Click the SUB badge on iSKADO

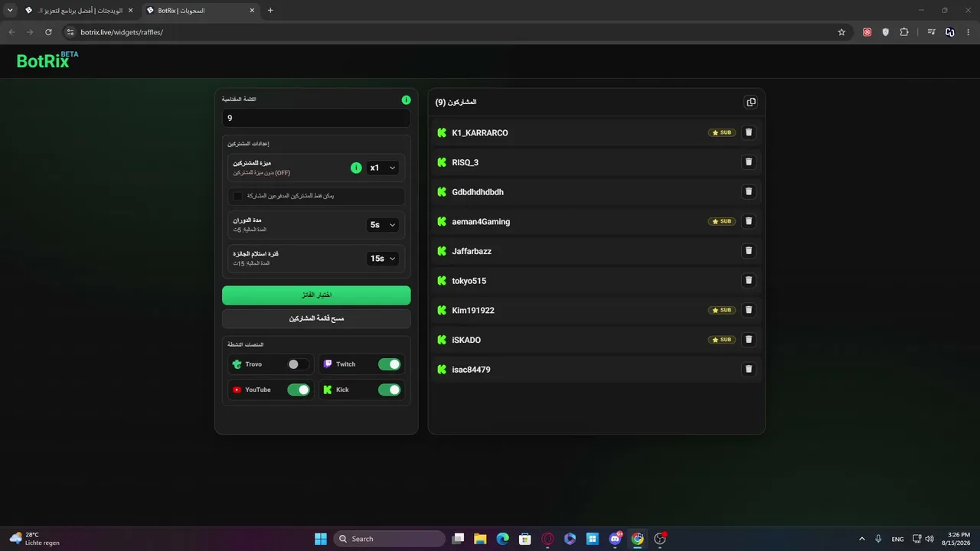point(722,340)
